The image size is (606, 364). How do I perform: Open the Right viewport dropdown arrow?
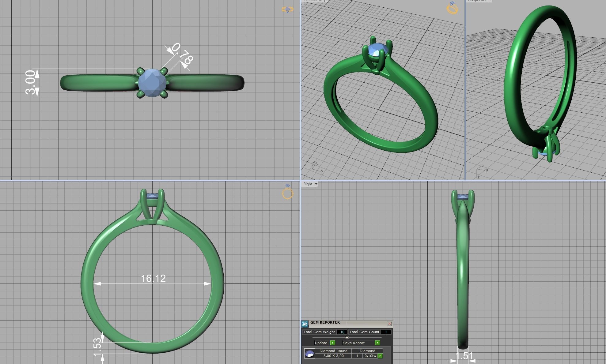pos(316,184)
